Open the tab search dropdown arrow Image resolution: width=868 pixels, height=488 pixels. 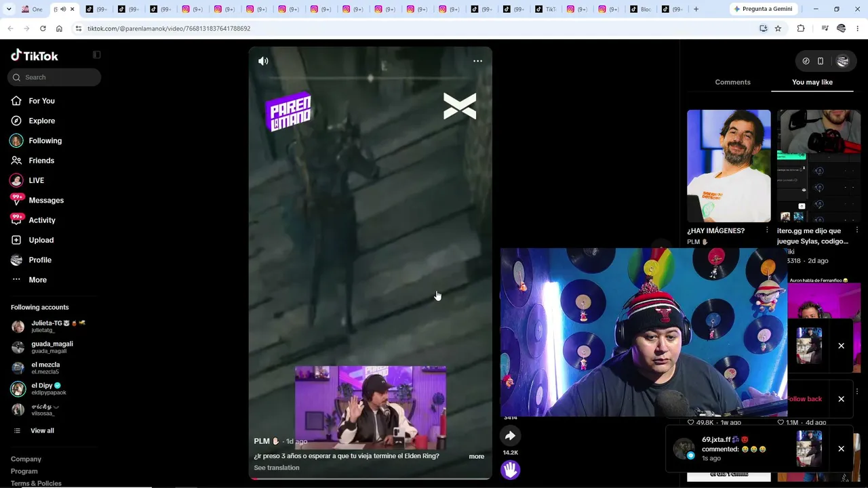point(9,9)
